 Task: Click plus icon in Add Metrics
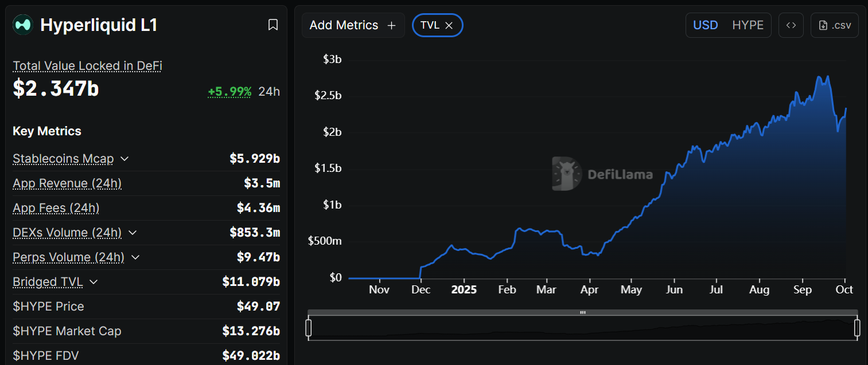coord(392,25)
